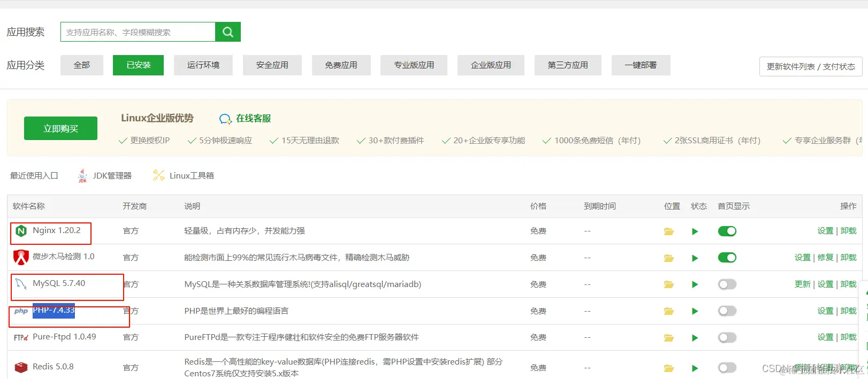Click the play status icon for Nginx

pos(695,231)
